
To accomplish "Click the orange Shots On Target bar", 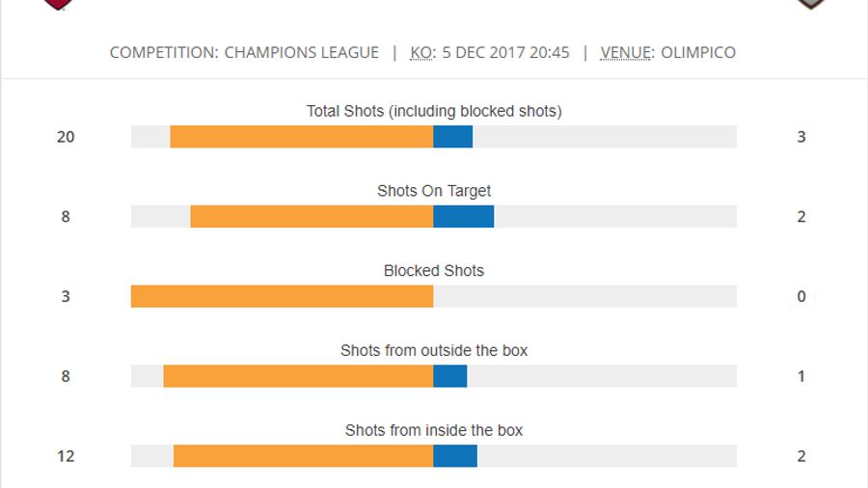I will point(312,217).
